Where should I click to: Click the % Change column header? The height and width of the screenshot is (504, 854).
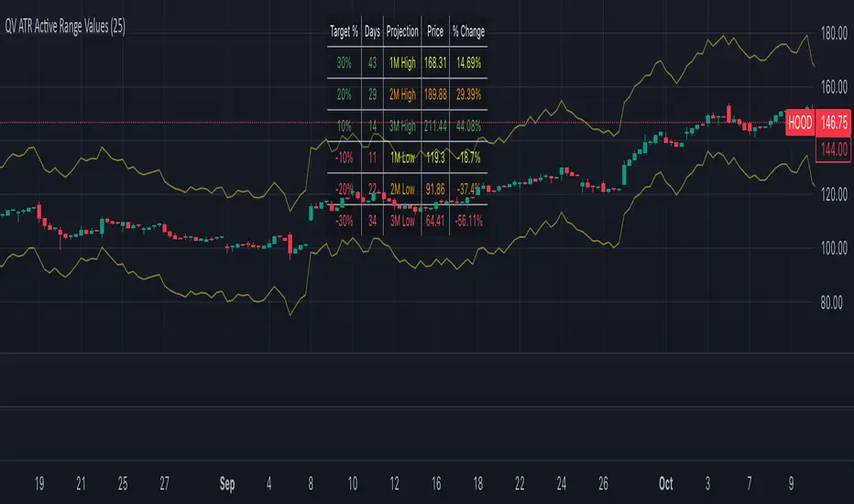coord(468,31)
